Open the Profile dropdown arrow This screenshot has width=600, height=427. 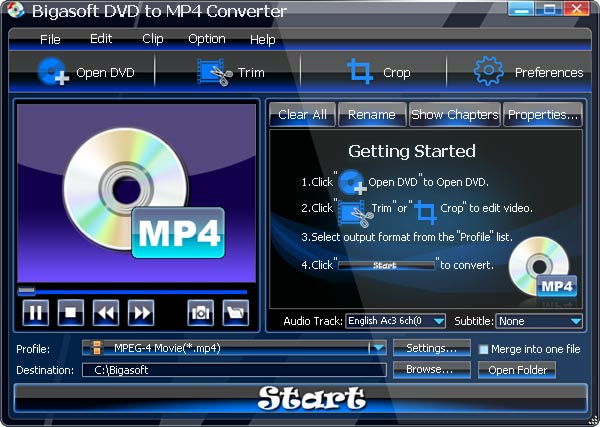pyautogui.click(x=378, y=348)
